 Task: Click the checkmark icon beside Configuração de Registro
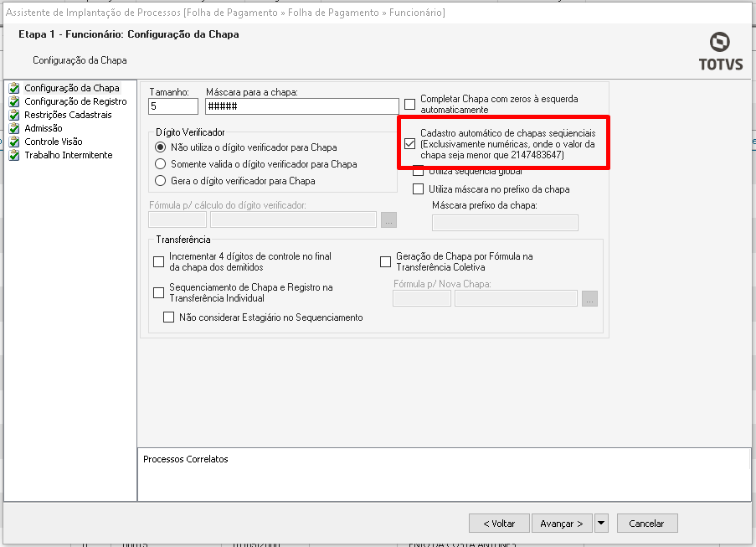click(x=14, y=102)
